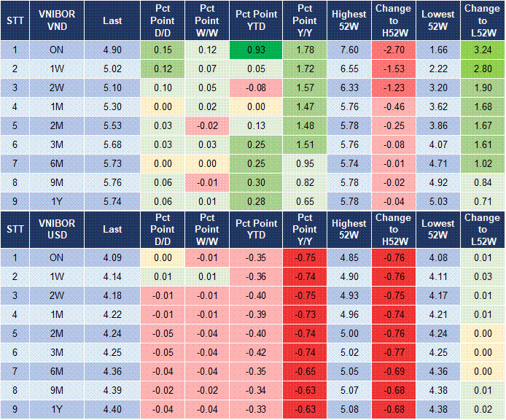
Task: Select the USD 1W Lowest 52W value 4.11
Action: (x=437, y=276)
